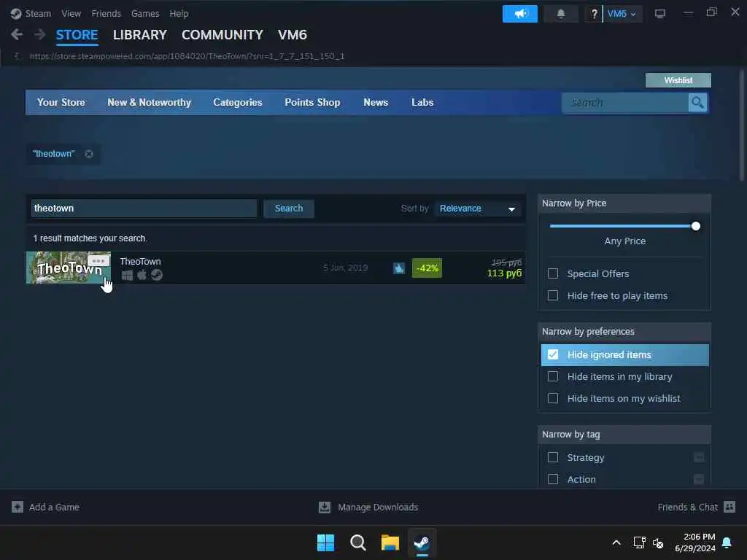
Task: Check Hide items on my wishlist
Action: pyautogui.click(x=553, y=398)
